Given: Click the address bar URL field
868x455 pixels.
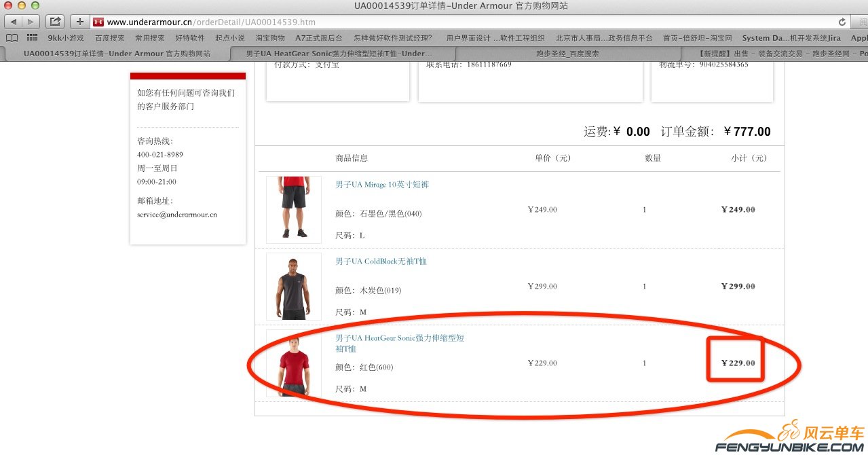Looking at the screenshot, I should point(407,22).
